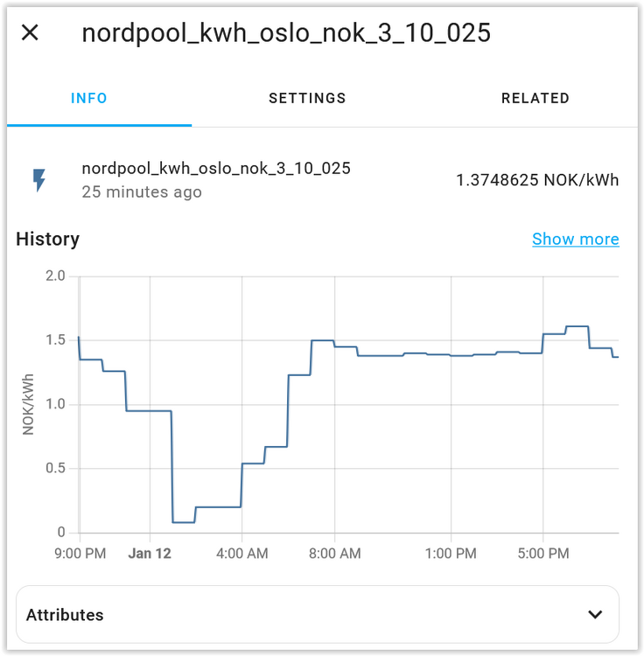
Task: Click the 9:00 PM time axis label
Action: coord(80,554)
